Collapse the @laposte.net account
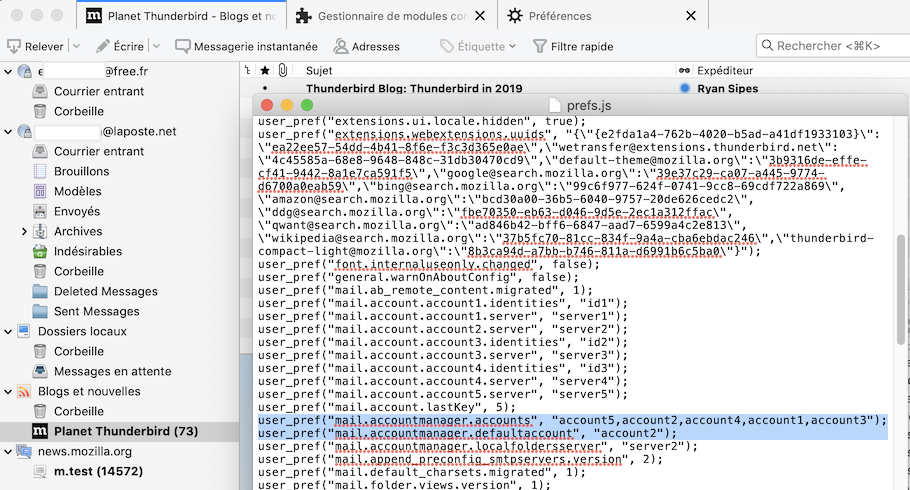910x490 pixels. [8, 132]
